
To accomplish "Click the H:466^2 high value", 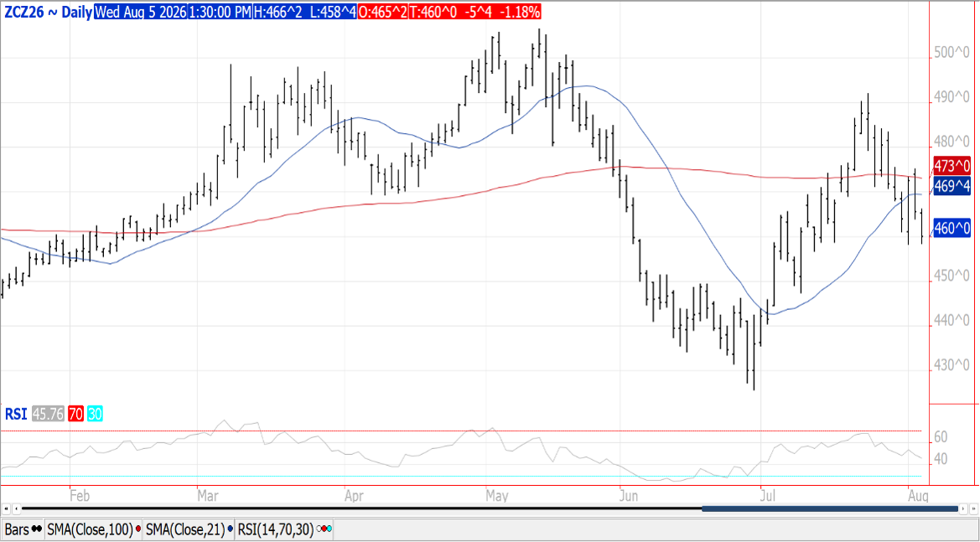I will (278, 11).
